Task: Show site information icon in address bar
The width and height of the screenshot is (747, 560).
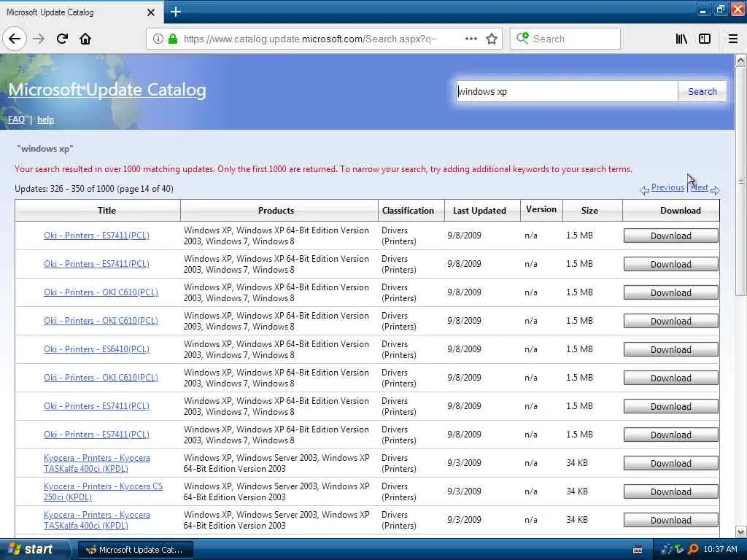Action: [158, 39]
